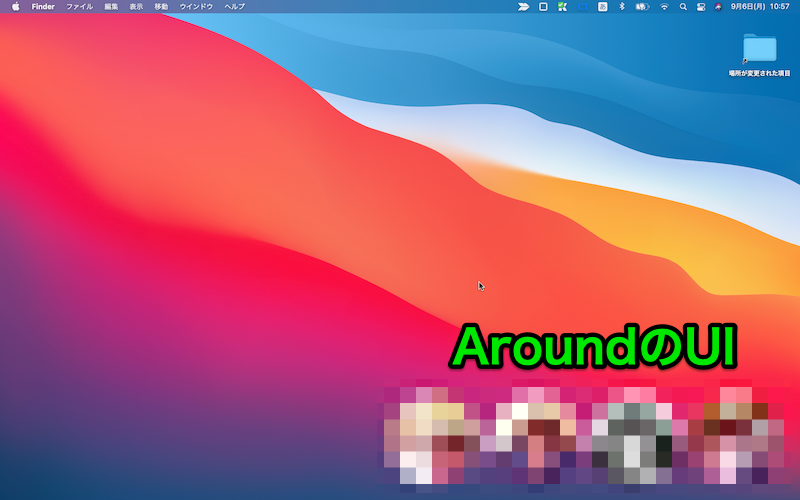The image size is (800, 500).
Task: Open the ウインドウ menu
Action: (196, 7)
